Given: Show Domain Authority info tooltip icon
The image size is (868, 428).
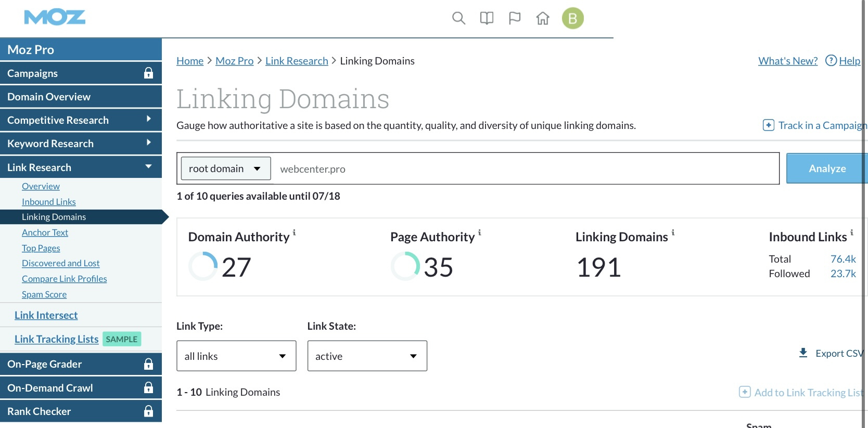Looking at the screenshot, I should point(294,232).
